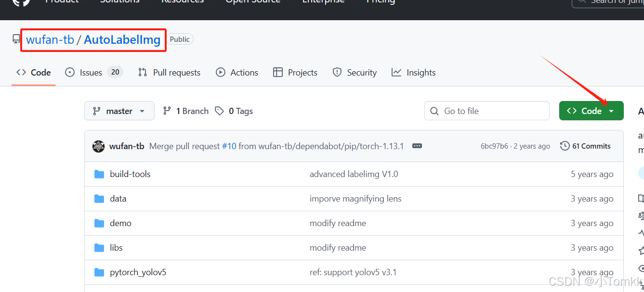Open the demo folder
Image resolution: width=644 pixels, height=292 pixels.
point(120,223)
